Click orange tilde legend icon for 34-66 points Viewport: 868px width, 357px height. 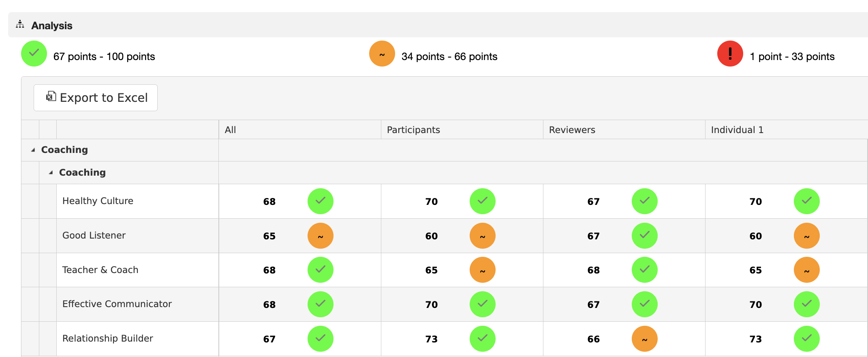(382, 54)
